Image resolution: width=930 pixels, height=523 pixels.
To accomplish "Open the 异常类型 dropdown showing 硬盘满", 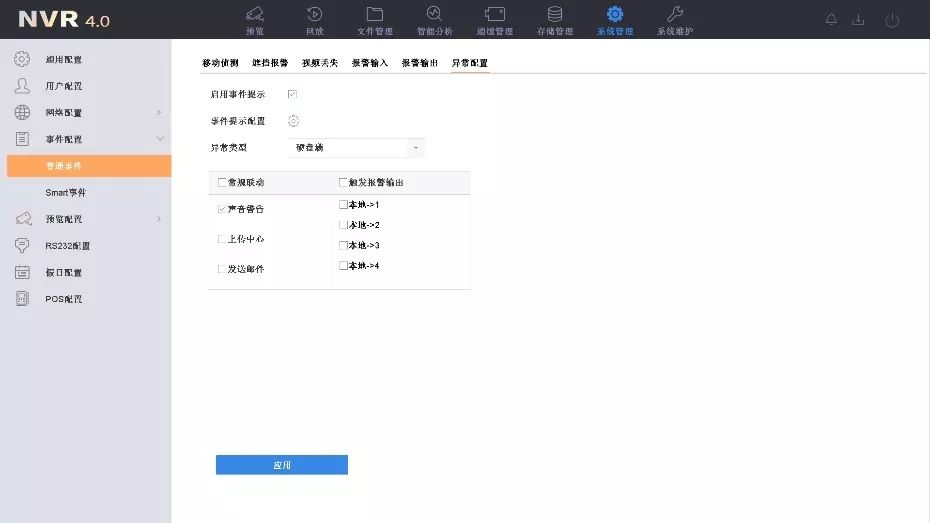I will tap(356, 148).
